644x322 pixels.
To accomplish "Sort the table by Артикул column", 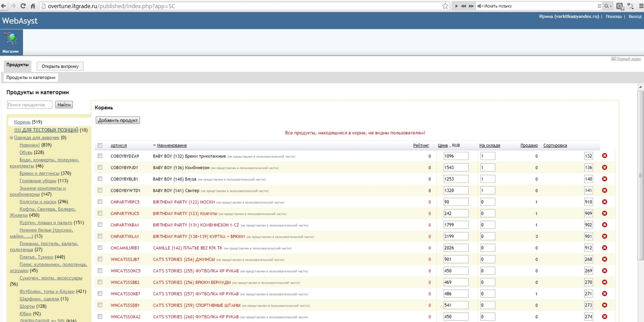I will click(119, 145).
